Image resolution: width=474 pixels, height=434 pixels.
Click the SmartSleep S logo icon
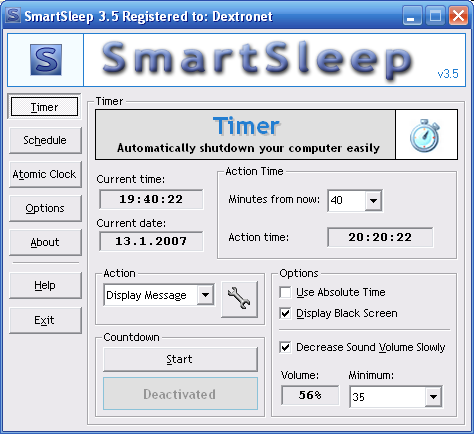(x=46, y=60)
